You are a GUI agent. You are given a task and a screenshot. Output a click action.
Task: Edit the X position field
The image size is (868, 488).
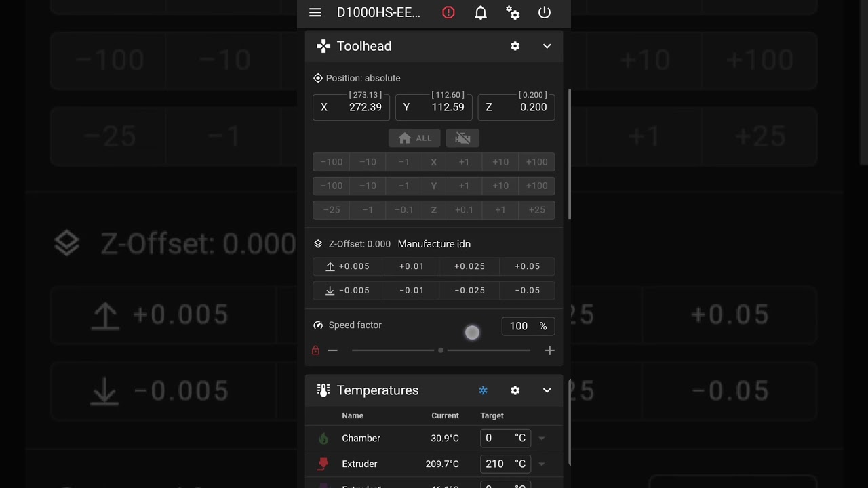pos(351,107)
